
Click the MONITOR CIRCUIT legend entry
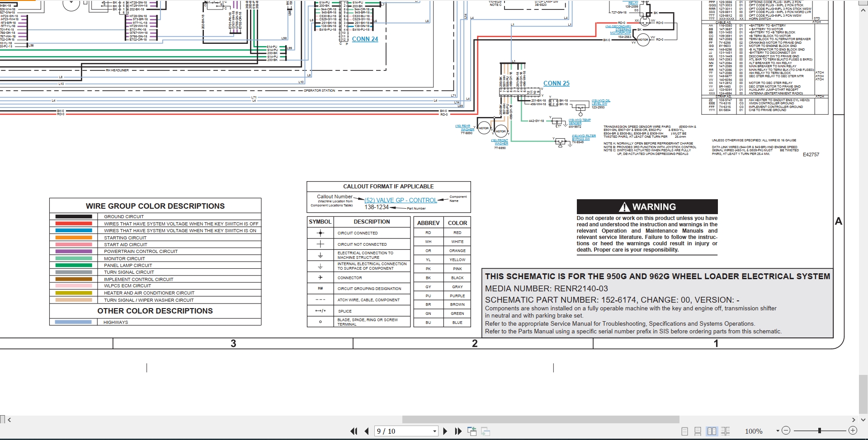[124, 259]
